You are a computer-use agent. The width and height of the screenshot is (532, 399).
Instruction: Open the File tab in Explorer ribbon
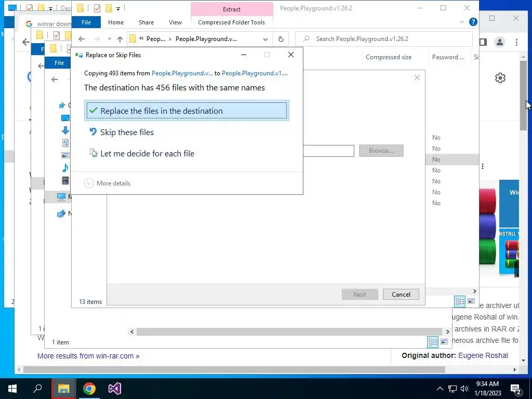coord(86,22)
